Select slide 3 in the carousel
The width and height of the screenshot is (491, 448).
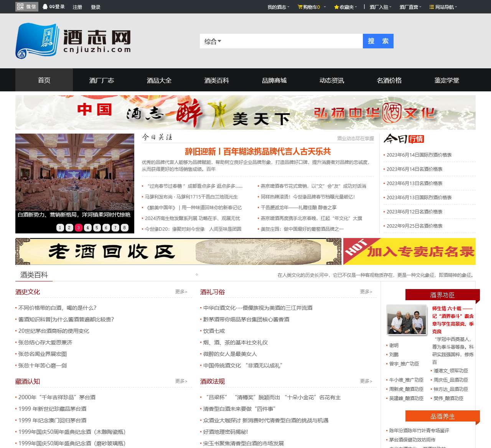(79, 228)
